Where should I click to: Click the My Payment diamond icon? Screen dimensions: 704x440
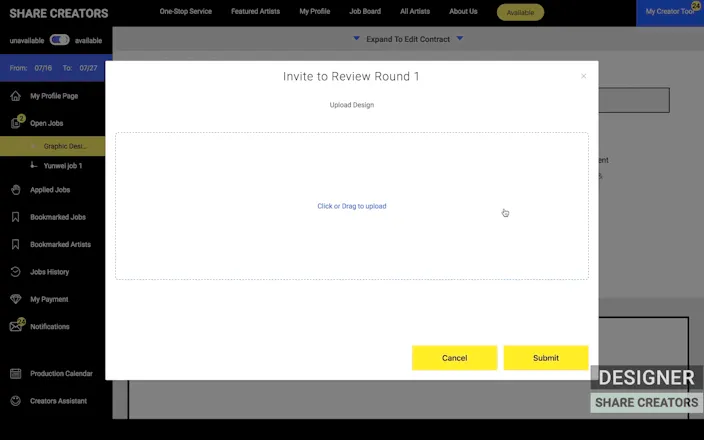point(15,299)
